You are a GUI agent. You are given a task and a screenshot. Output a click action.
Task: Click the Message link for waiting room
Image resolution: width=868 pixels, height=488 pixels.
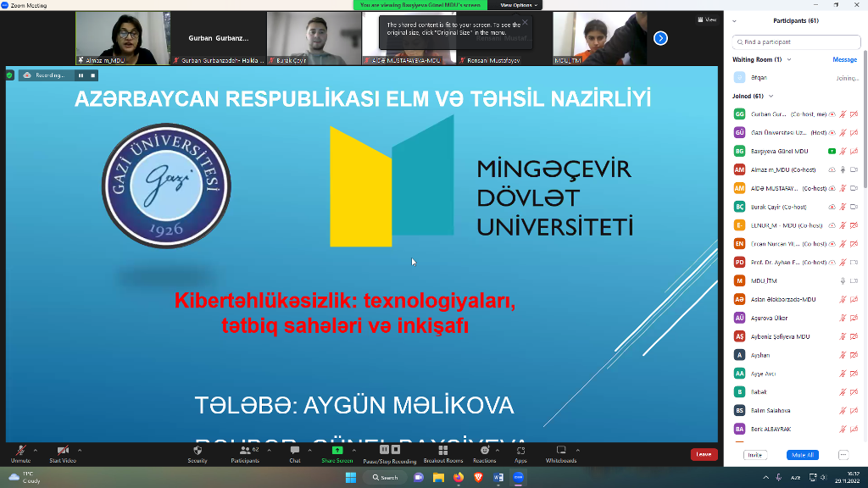(x=844, y=59)
